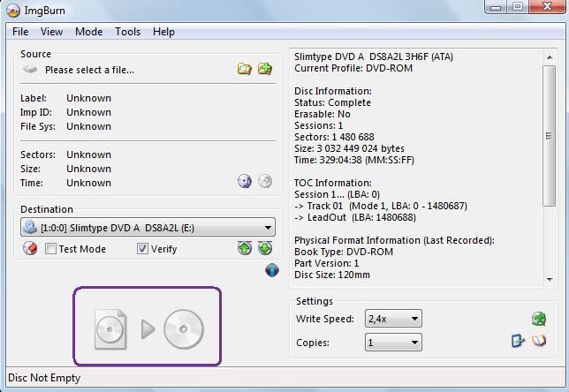
Task: Click the erase disc icon beside Test Mode
Action: [x=30, y=248]
